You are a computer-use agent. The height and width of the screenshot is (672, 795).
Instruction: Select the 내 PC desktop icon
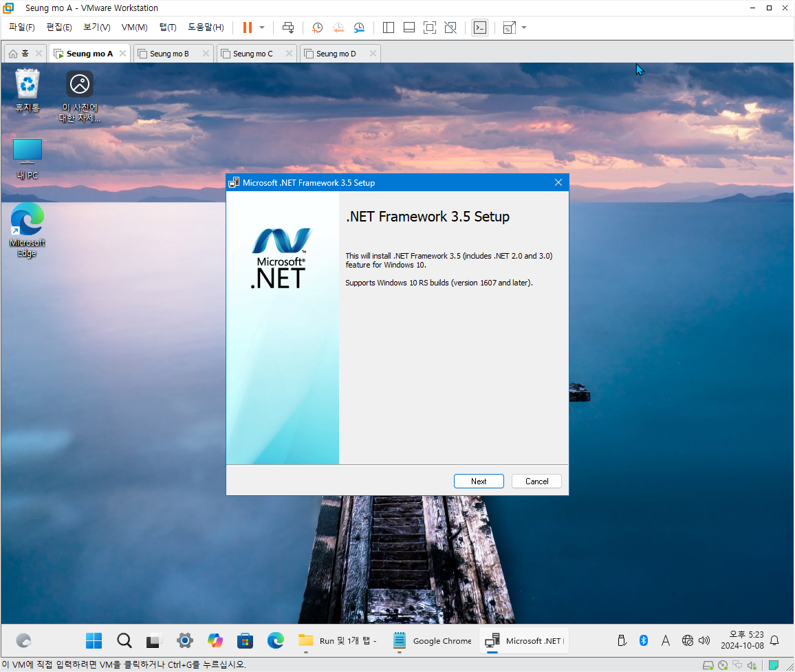point(28,159)
